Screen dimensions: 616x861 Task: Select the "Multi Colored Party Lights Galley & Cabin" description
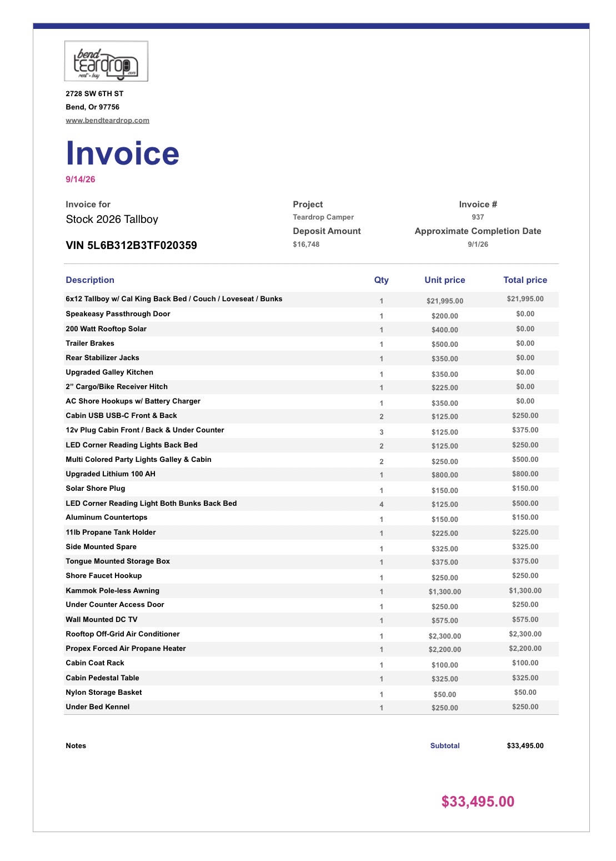point(138,459)
